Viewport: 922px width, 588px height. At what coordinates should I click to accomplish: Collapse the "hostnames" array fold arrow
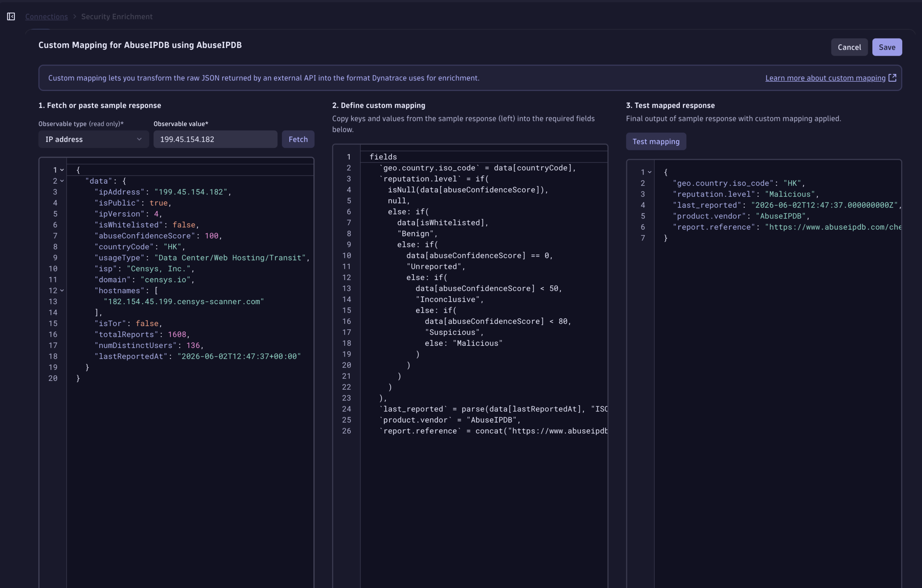point(62,291)
